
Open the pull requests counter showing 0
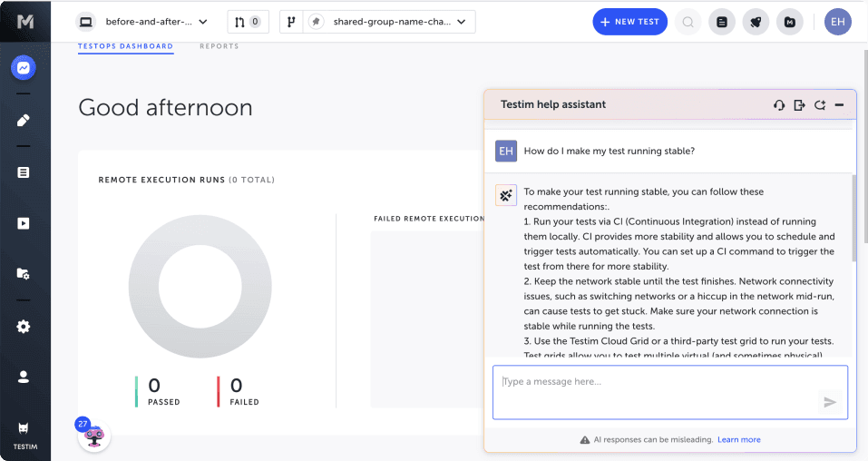[x=248, y=22]
